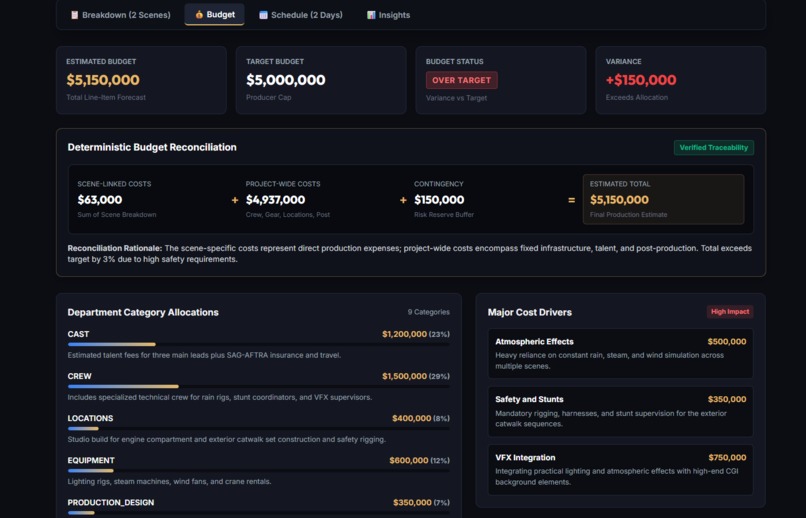This screenshot has width=806, height=518.
Task: Open the VFX Integration cost driver card
Action: (620, 470)
